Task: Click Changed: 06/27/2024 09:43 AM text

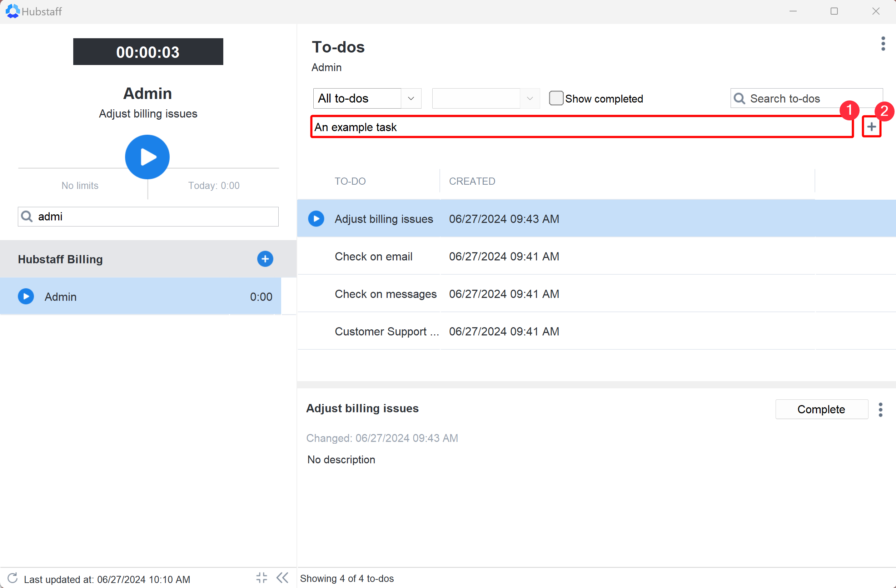Action: (x=382, y=438)
